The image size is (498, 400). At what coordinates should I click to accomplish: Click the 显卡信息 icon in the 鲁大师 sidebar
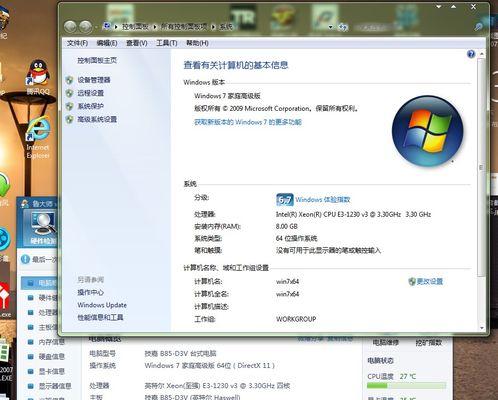(30, 371)
